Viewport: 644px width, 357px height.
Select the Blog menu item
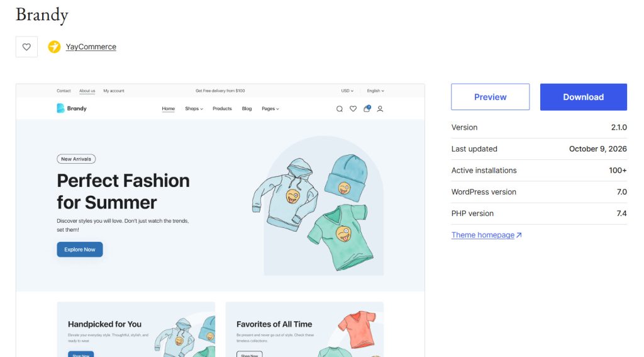click(247, 108)
